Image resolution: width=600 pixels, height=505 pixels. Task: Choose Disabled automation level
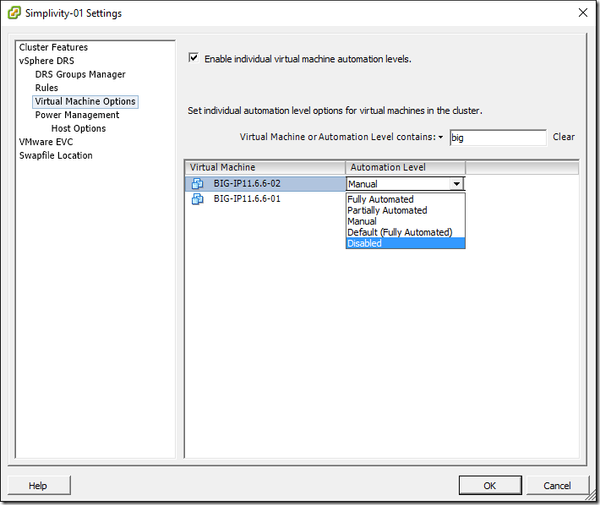[365, 243]
